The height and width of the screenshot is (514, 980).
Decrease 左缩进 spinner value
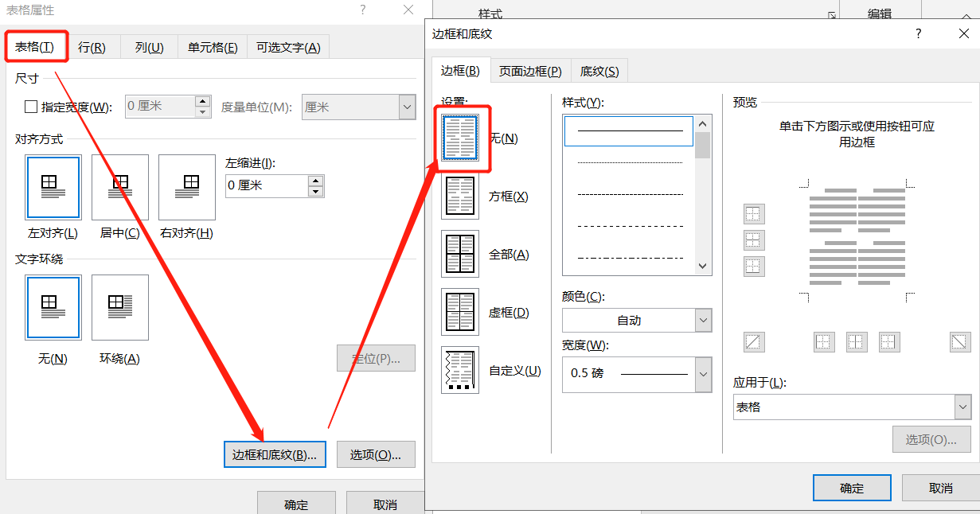point(316,191)
